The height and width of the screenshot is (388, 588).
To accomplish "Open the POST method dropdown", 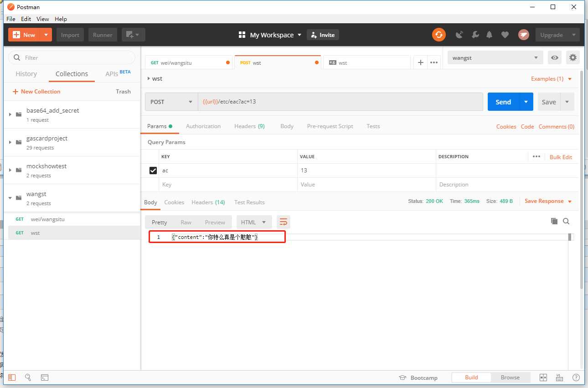I will pos(171,102).
